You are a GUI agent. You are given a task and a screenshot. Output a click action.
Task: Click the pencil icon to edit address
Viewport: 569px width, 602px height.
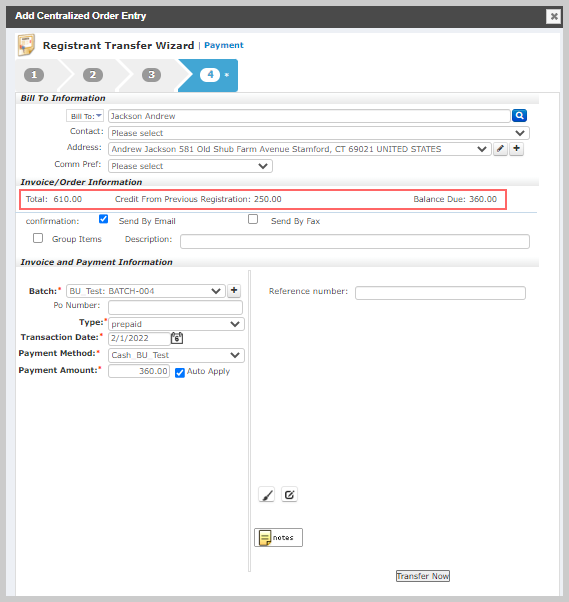500,149
